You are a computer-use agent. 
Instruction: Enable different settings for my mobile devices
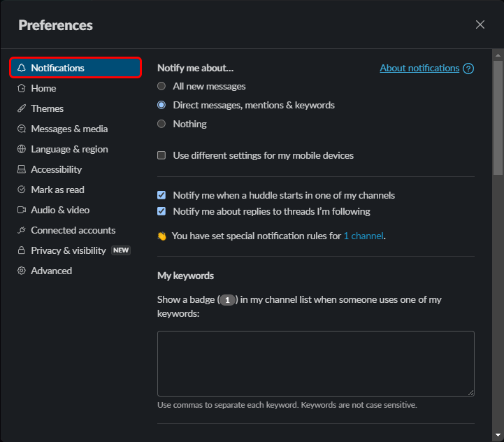tap(161, 155)
